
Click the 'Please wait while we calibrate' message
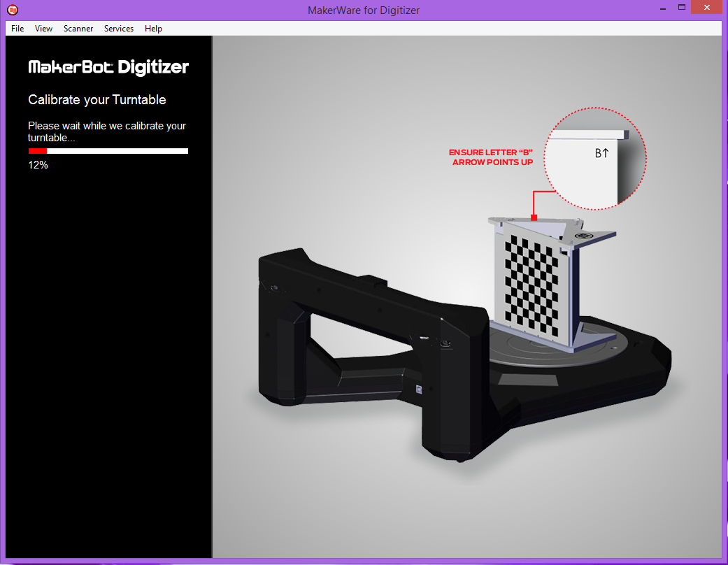click(x=107, y=132)
